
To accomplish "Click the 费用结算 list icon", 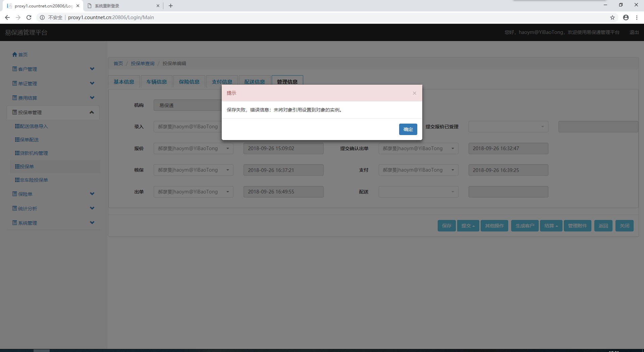I will tap(14, 98).
